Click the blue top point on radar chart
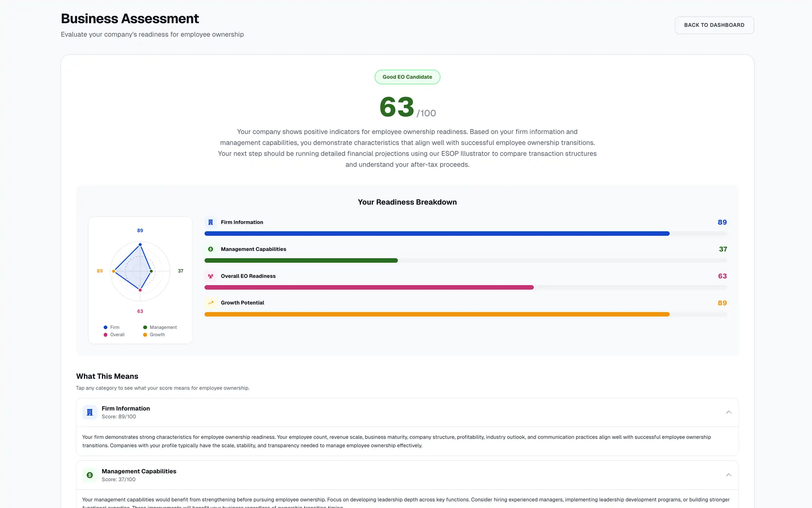The image size is (812, 508). pyautogui.click(x=140, y=244)
